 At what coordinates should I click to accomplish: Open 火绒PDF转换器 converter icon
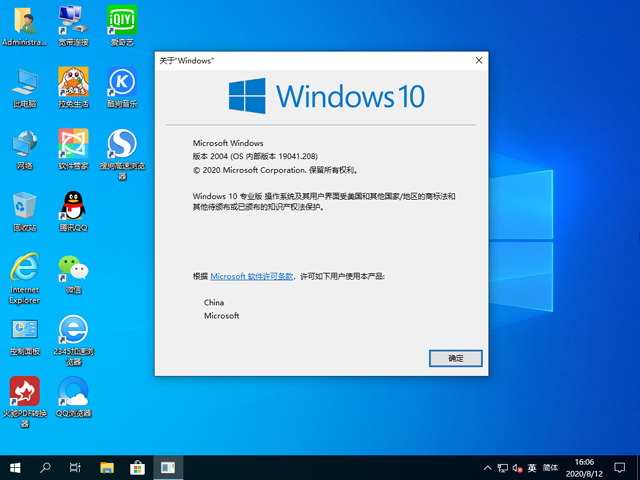pyautogui.click(x=24, y=402)
